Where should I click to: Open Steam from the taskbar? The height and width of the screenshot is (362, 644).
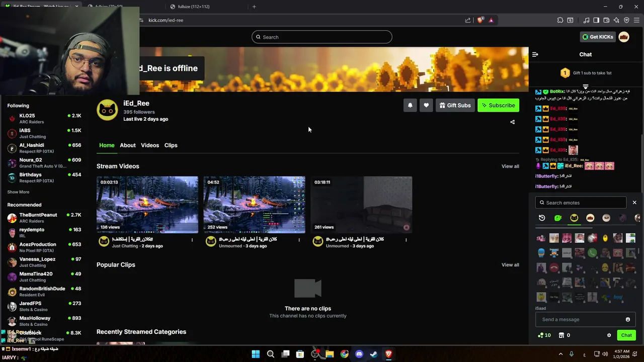pos(374,354)
